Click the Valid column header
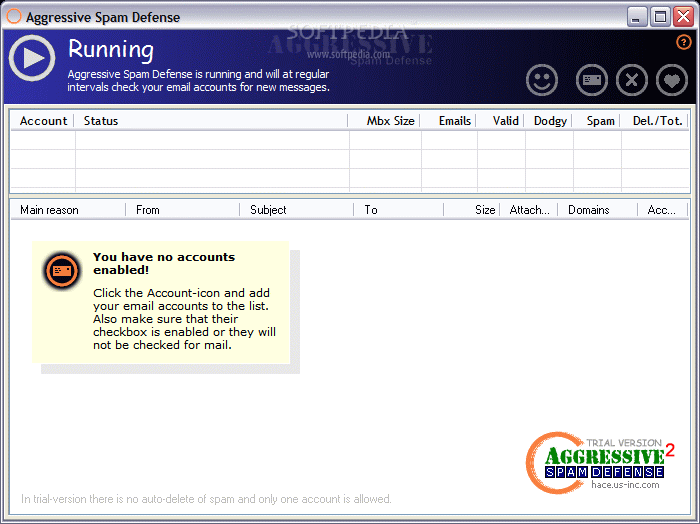Screen dimensions: 700x524 click(500, 121)
